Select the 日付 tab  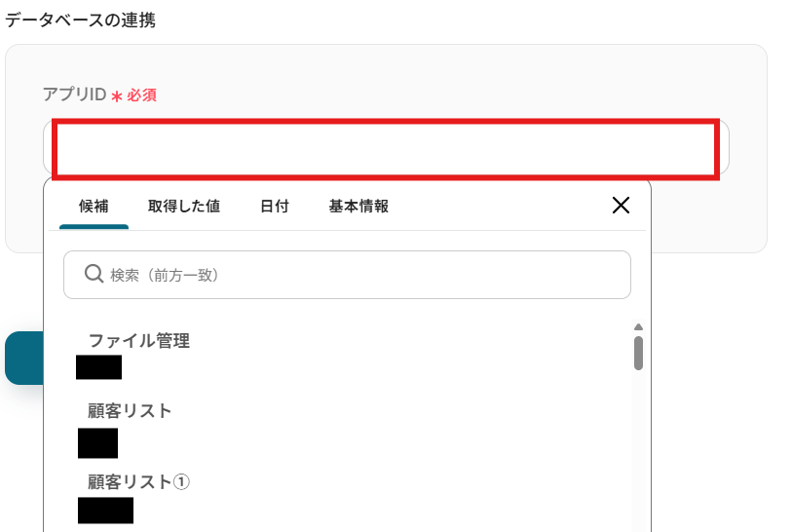[x=275, y=207]
